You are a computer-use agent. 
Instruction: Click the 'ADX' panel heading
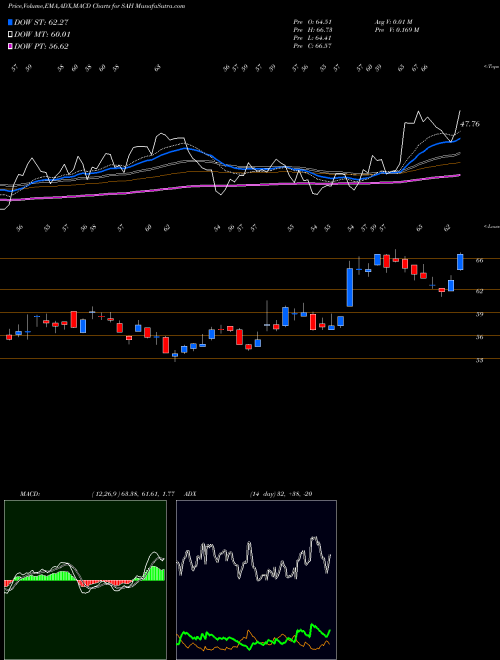(191, 494)
